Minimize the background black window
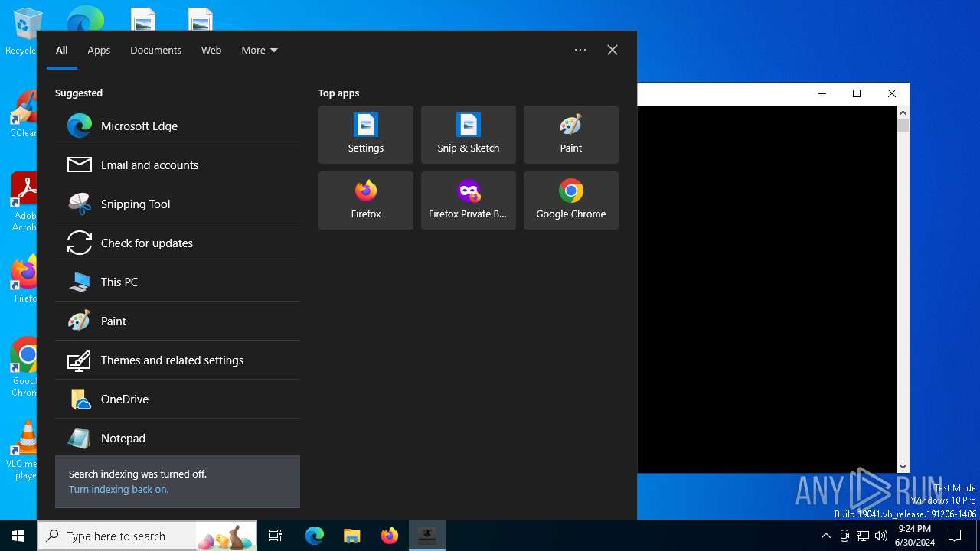This screenshot has height=551, width=980. pyautogui.click(x=822, y=93)
